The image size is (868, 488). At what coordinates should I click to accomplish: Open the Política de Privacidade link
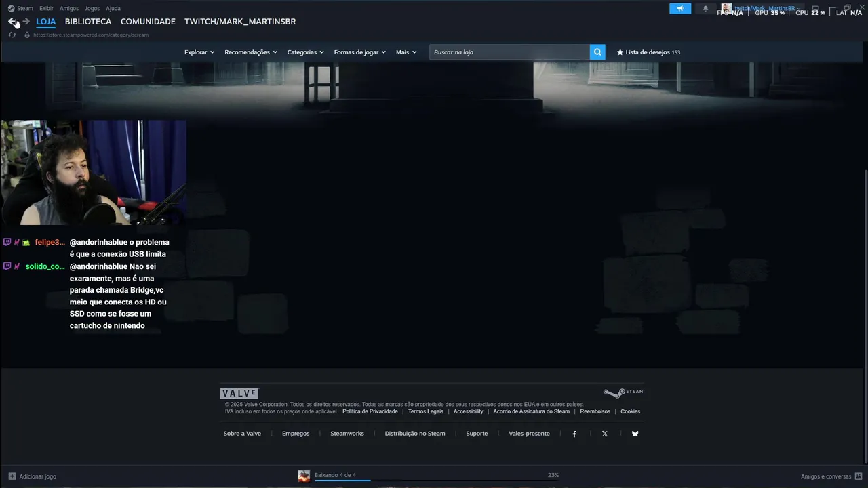point(370,411)
